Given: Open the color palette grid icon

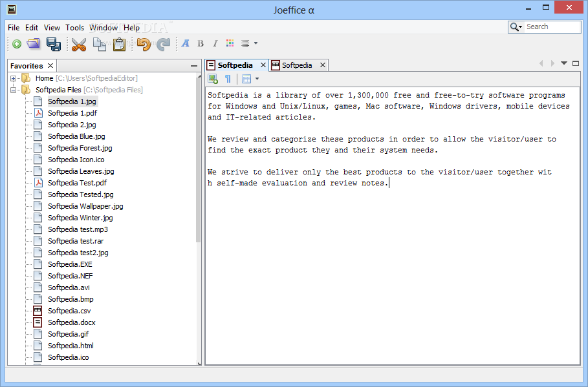Looking at the screenshot, I should 230,43.
